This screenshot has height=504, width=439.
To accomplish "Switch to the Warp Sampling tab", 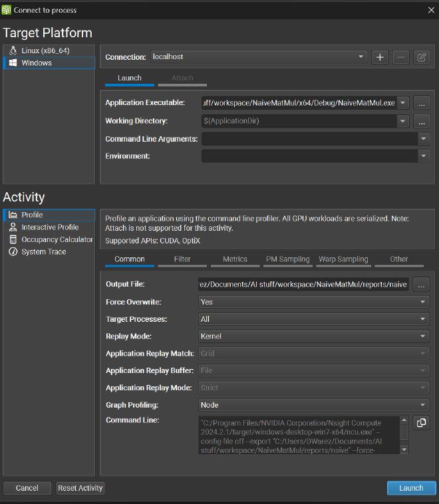I will [x=343, y=259].
